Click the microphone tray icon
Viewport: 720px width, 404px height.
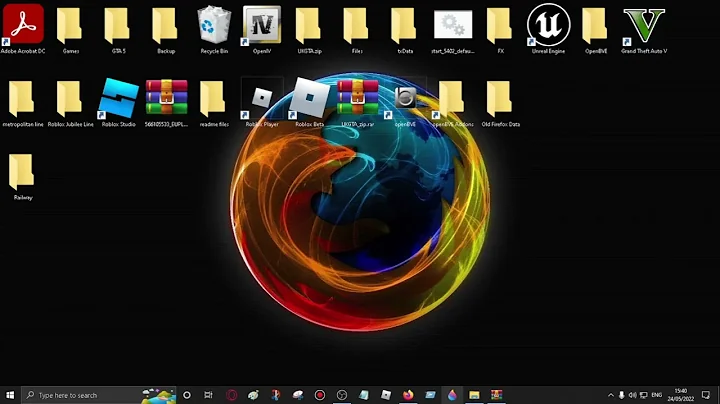coord(621,395)
